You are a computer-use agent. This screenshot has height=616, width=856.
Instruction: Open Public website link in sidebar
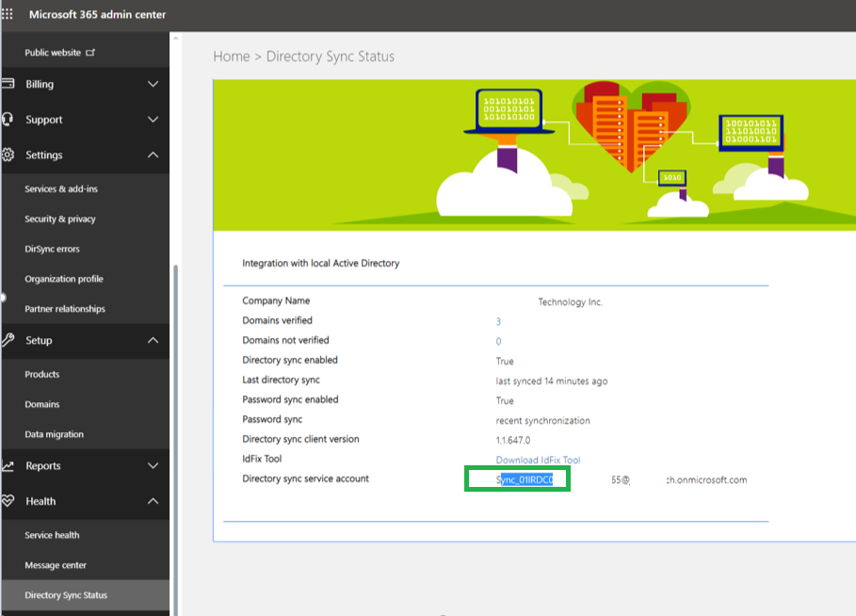coord(53,53)
